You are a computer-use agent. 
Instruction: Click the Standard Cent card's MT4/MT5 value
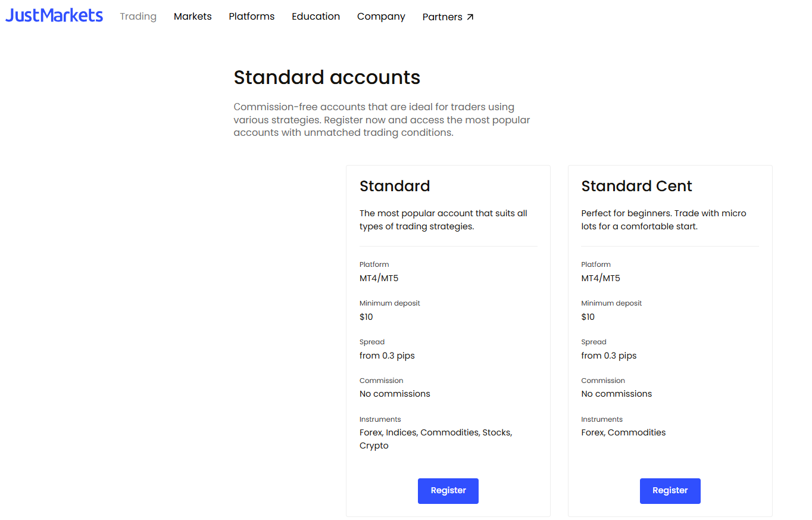click(x=601, y=278)
